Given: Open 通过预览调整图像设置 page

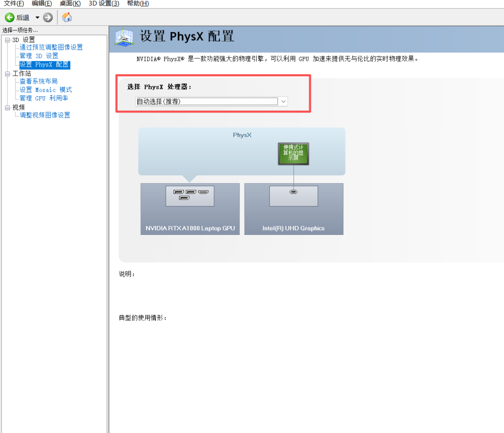Looking at the screenshot, I should 51,47.
